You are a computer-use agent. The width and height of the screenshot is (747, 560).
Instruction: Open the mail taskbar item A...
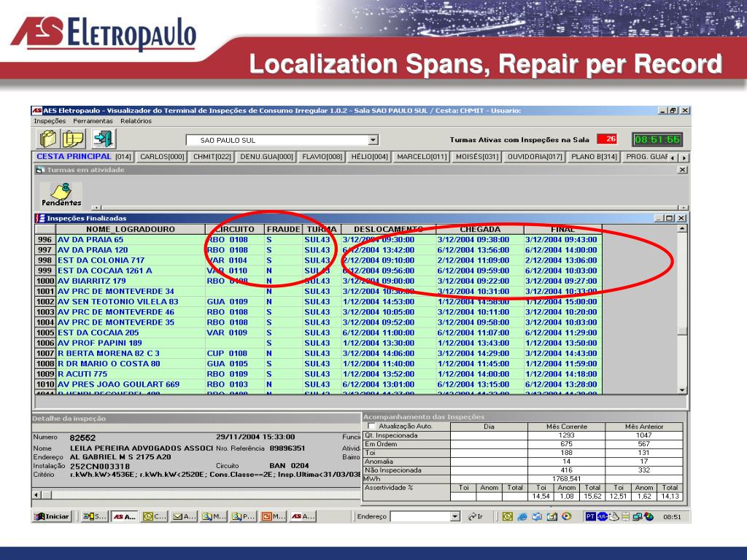point(184,516)
